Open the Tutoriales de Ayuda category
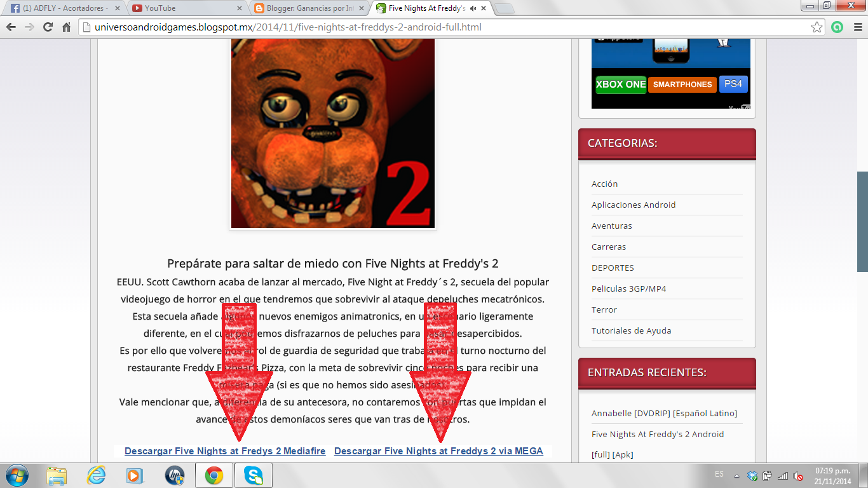Image resolution: width=868 pixels, height=488 pixels. point(631,330)
